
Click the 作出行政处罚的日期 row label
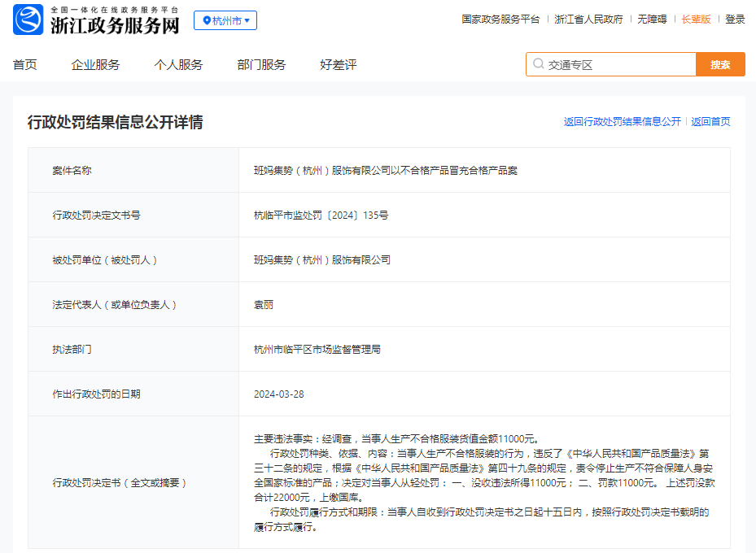[x=96, y=394]
